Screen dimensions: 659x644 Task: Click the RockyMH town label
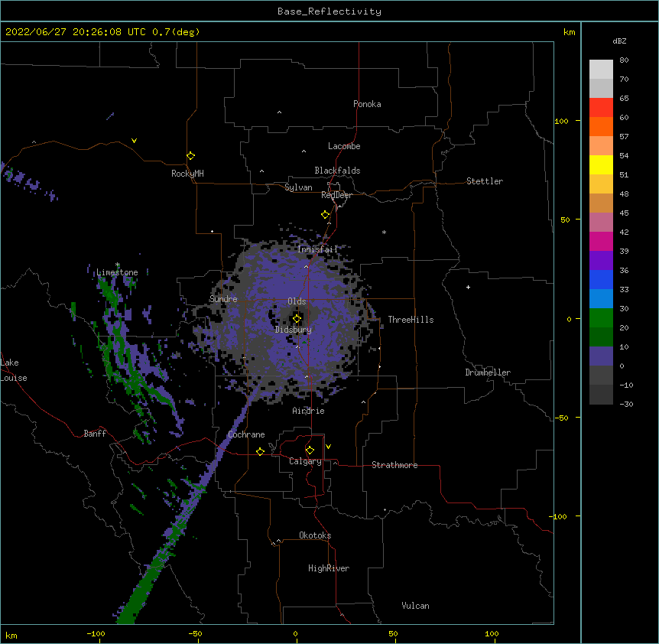(187, 174)
